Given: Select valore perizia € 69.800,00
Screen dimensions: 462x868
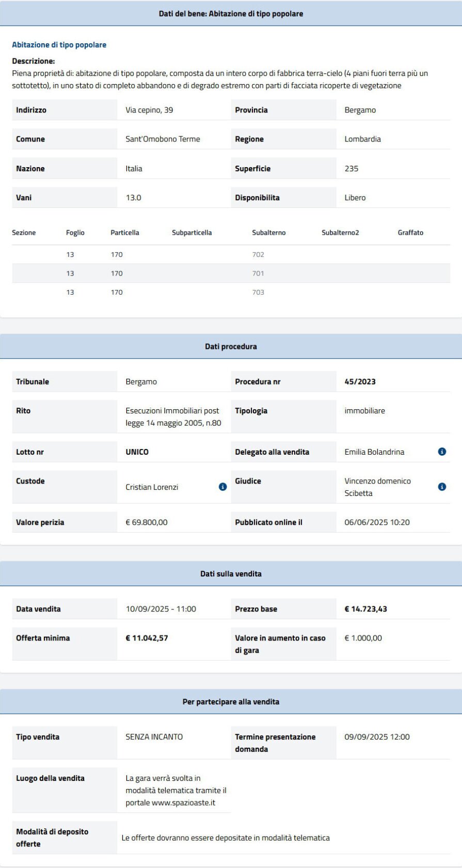Looking at the screenshot, I should 146,522.
